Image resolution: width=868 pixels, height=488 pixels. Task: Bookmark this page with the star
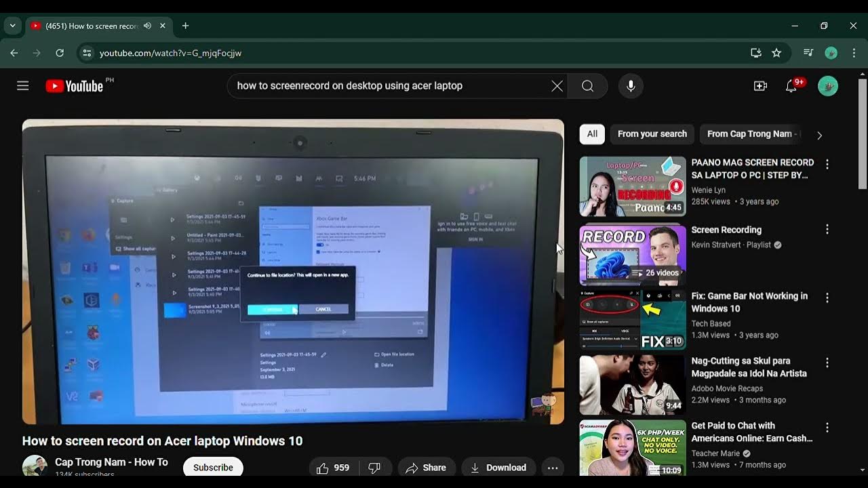[777, 53]
